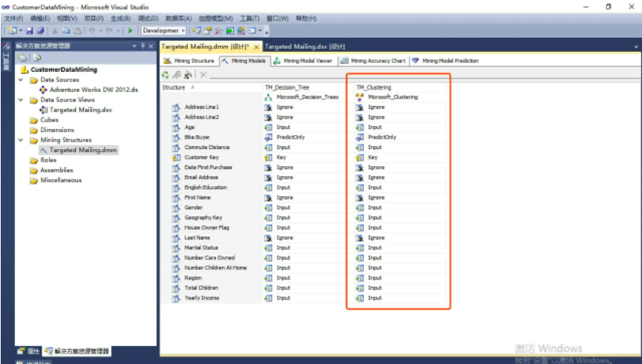Image resolution: width=642 pixels, height=364 pixels.
Task: Click the reprocess model icon in the Mining Models toolbar
Action: (166, 75)
